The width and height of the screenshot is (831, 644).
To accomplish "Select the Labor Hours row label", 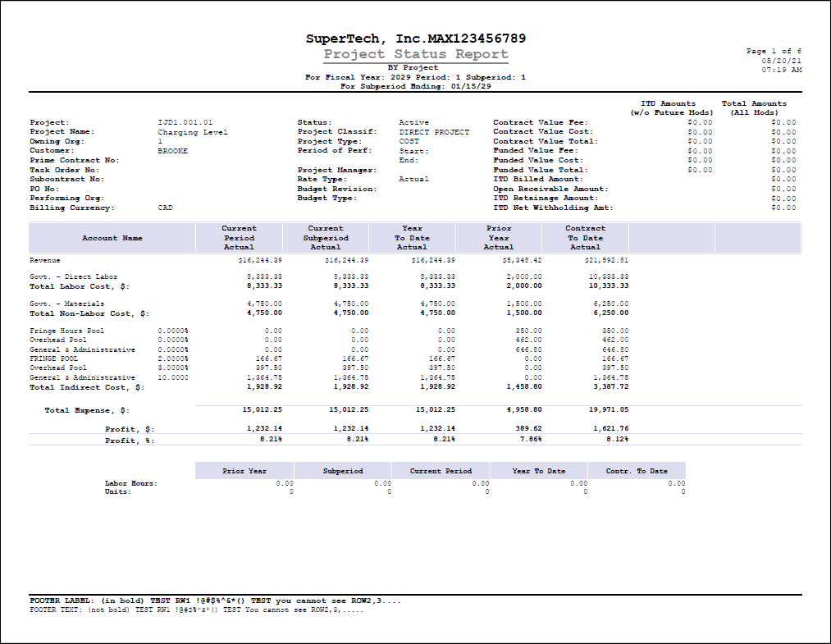I will click(x=130, y=483).
